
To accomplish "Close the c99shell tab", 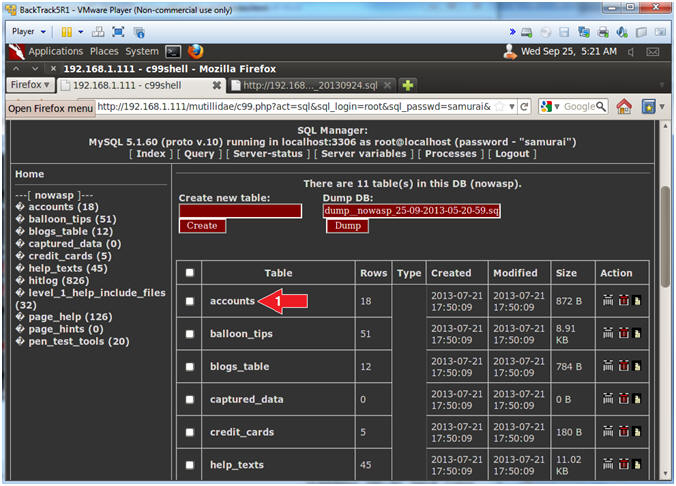I will point(216,85).
